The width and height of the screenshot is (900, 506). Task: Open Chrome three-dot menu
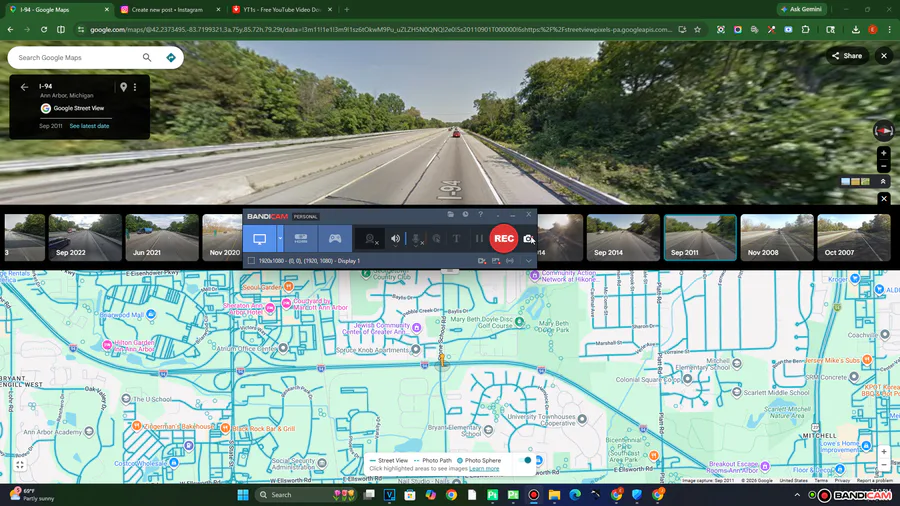[890, 29]
